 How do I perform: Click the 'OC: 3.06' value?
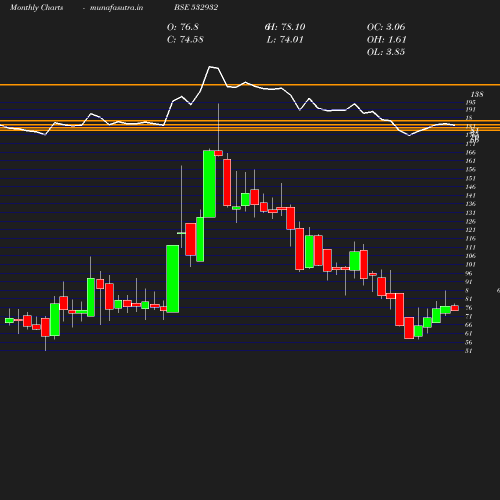386,27
